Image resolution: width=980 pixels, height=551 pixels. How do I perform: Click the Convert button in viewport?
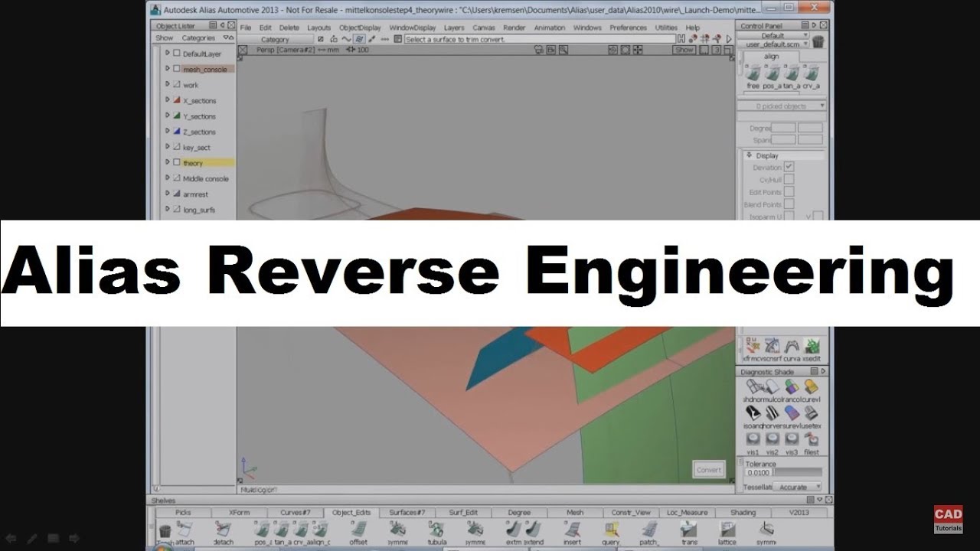click(708, 470)
